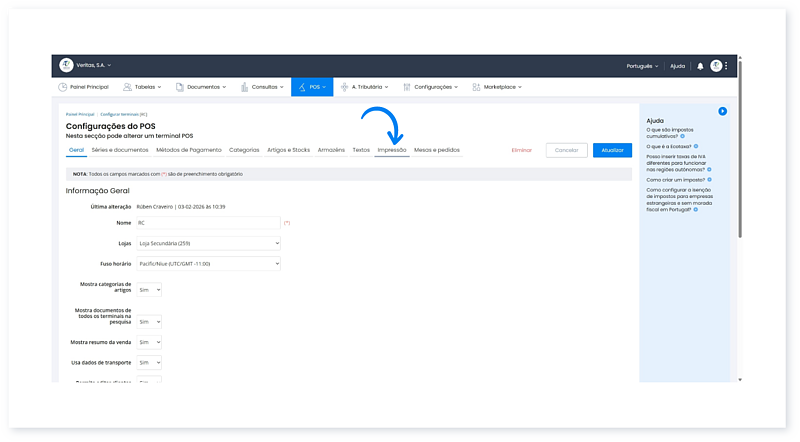Viewport: 800px width, 442px height.
Task: Open the Lojas dropdown
Action: pos(208,243)
